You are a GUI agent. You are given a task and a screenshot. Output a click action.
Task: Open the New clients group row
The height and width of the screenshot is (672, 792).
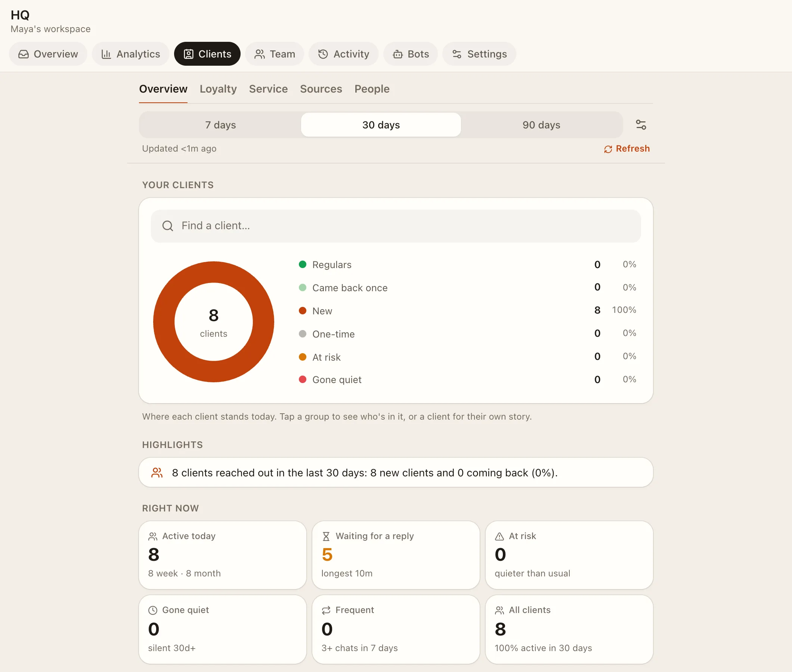[467, 311]
